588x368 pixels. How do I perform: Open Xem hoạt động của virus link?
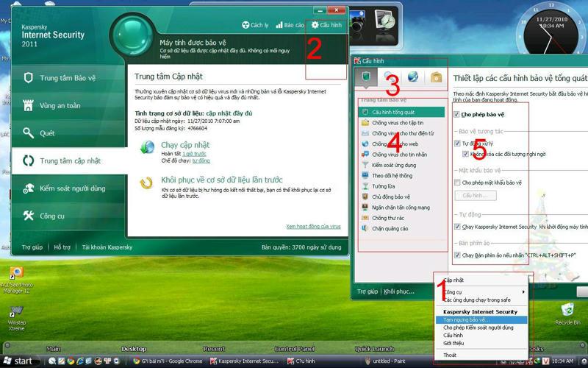tap(313, 227)
